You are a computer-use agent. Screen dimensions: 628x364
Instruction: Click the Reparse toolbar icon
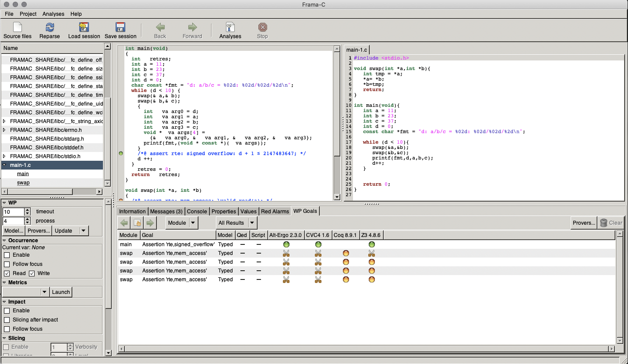point(49,28)
